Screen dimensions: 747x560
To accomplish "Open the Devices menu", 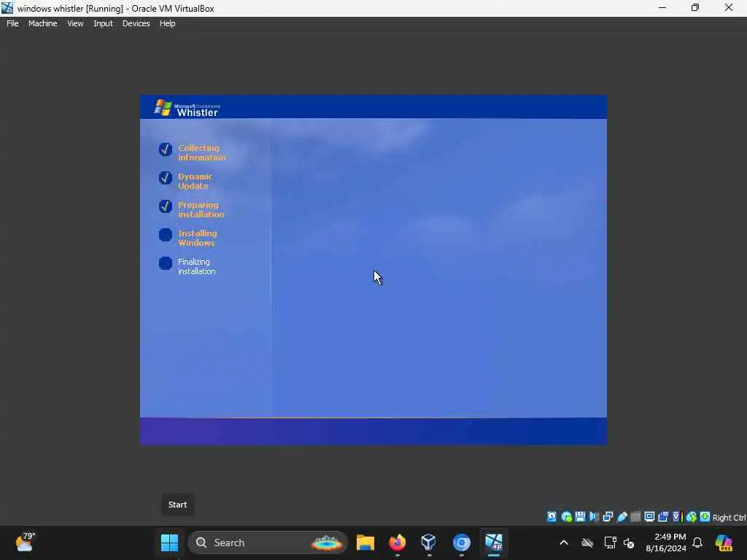I will 136,23.
